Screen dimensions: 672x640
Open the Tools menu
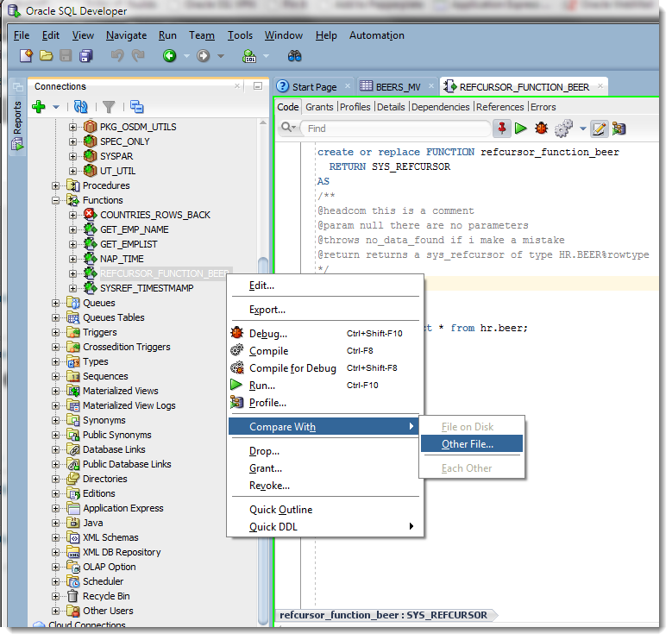240,35
